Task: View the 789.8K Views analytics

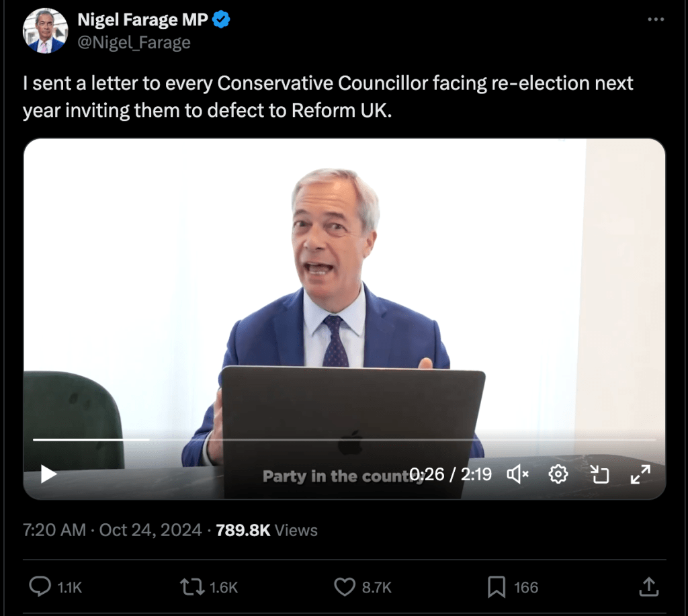Action: pyautogui.click(x=267, y=530)
